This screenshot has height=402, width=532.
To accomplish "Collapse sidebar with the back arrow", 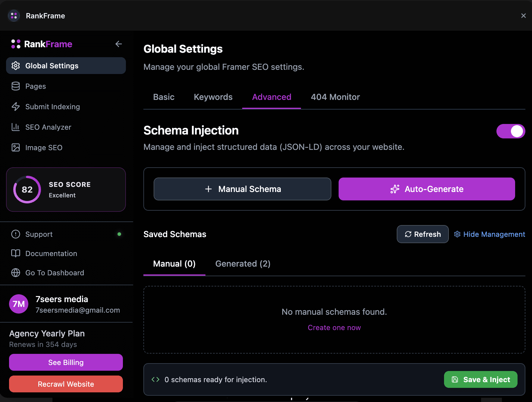I will click(119, 44).
